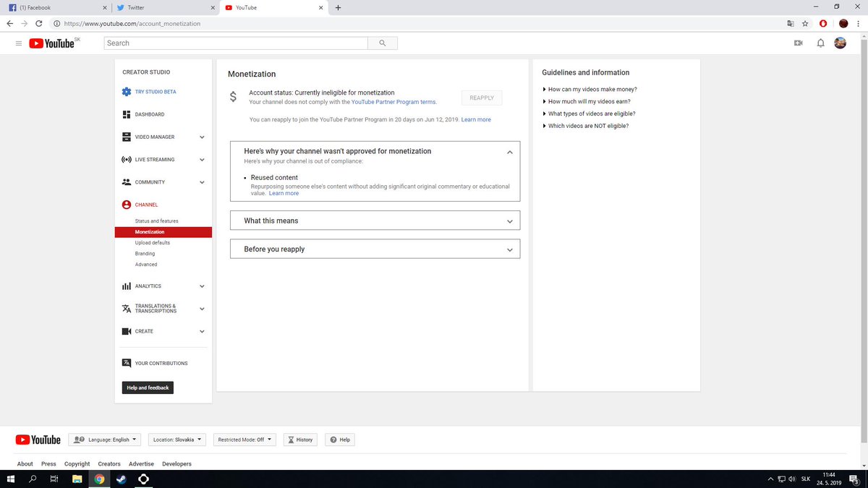The height and width of the screenshot is (488, 868).
Task: Open Status and features in Channel menu
Action: pyautogui.click(x=156, y=221)
